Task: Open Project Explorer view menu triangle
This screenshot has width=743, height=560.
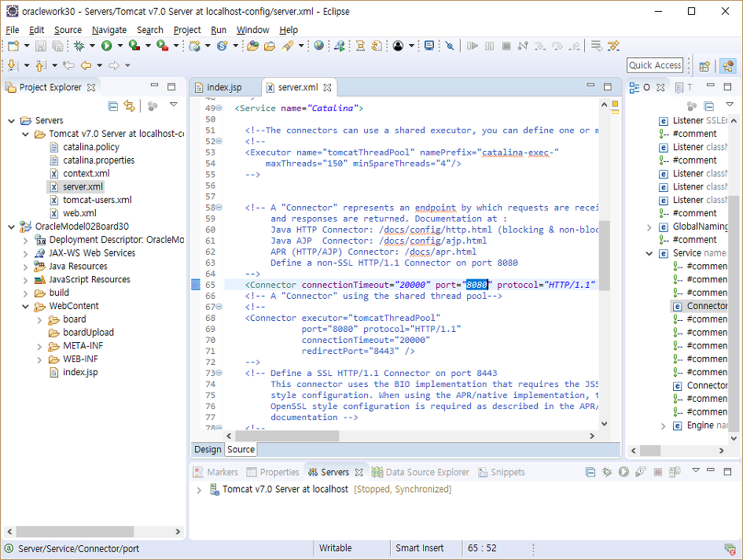Action: click(174, 105)
